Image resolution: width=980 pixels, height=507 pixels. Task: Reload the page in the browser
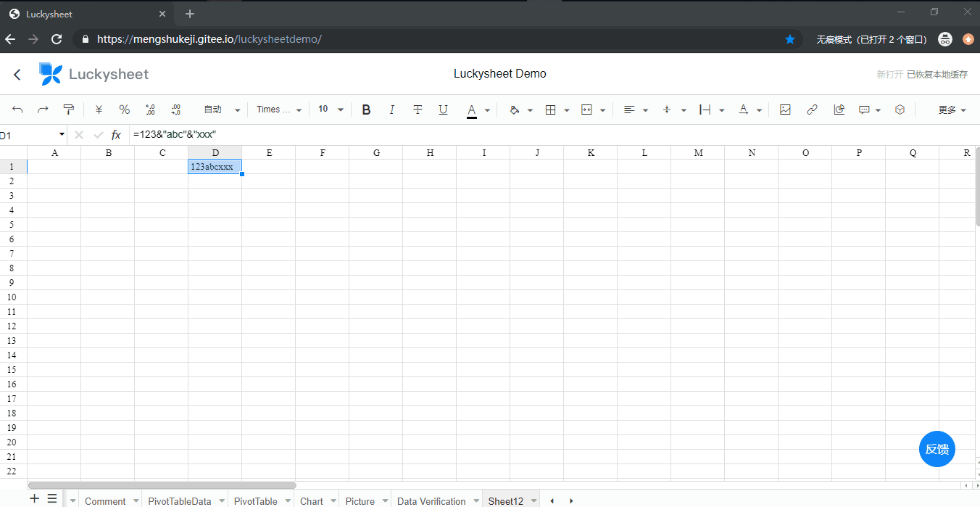click(56, 39)
